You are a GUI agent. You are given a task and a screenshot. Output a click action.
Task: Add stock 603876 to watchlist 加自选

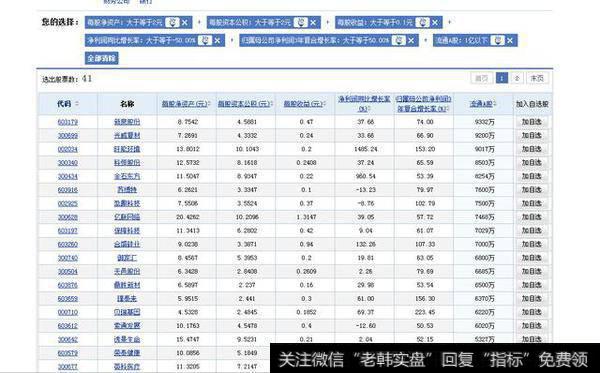(x=532, y=285)
